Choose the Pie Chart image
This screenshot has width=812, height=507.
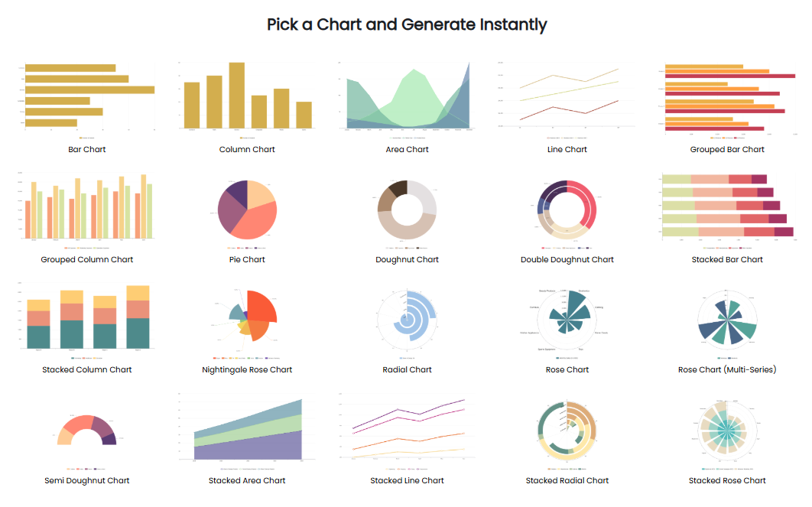[x=247, y=210]
